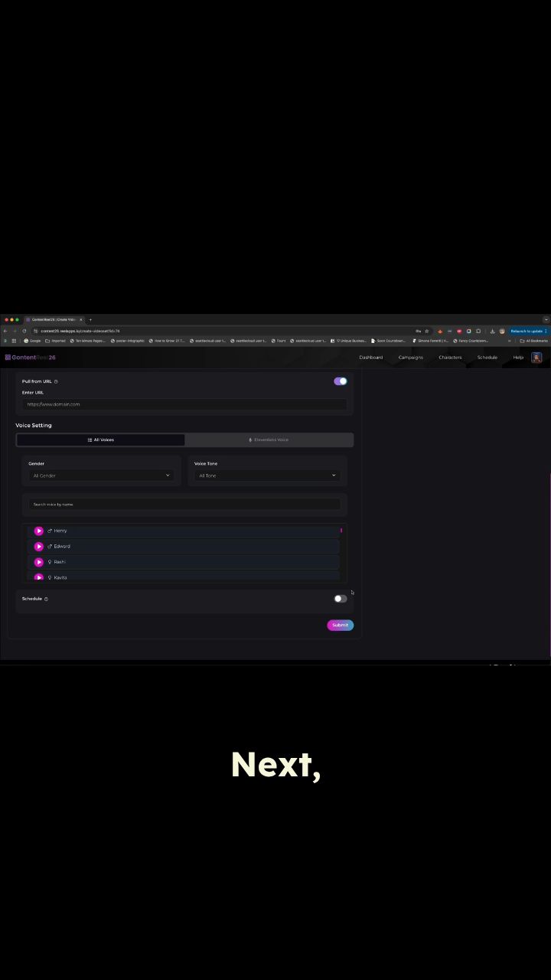Expand the Voice Tone dropdown
Screen dimensions: 551x980
(267, 475)
